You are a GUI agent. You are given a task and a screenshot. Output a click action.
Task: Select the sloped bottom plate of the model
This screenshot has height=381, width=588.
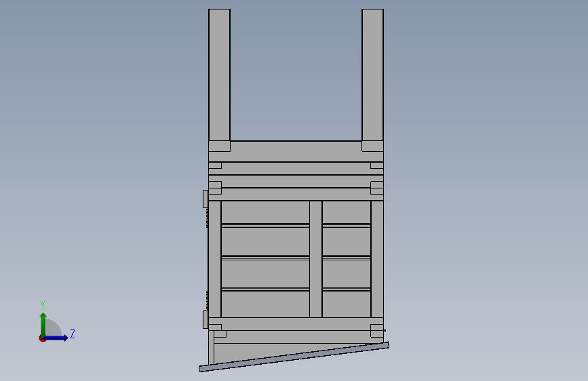click(294, 357)
